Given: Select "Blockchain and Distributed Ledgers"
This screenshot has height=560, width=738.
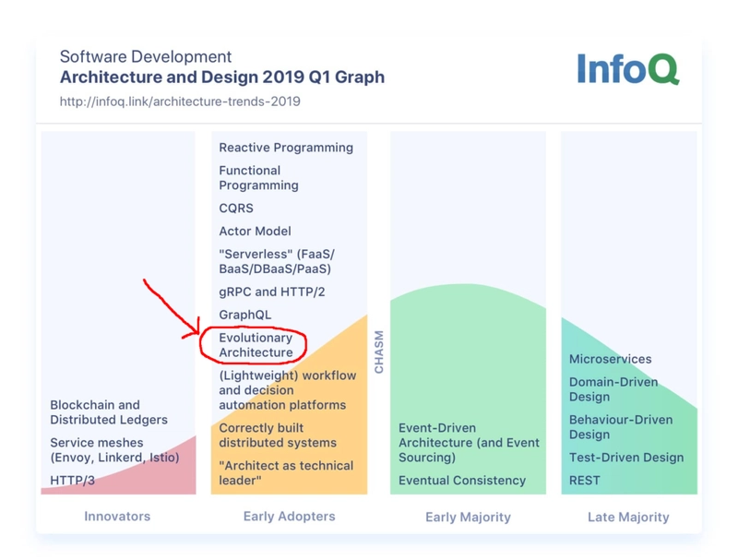Looking at the screenshot, I should tap(109, 412).
